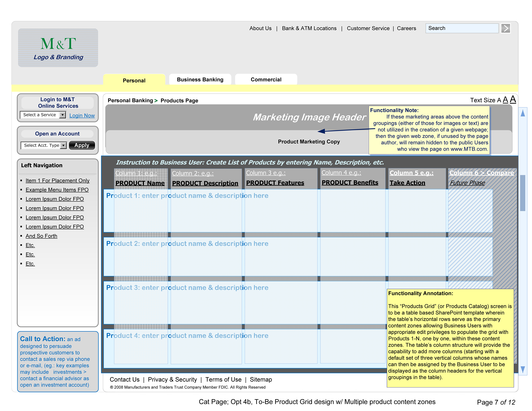The width and height of the screenshot is (532, 411).
Task: Click the Privacy & Security footer link
Action: pos(172,379)
